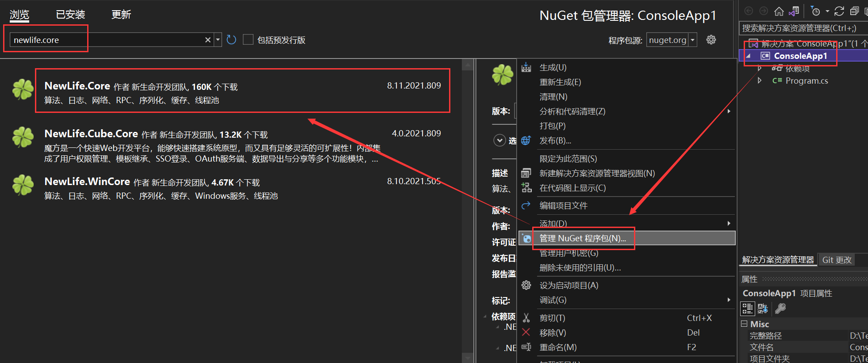
Task: Click the new Solution Explorer view icon
Action: pyautogui.click(x=526, y=173)
